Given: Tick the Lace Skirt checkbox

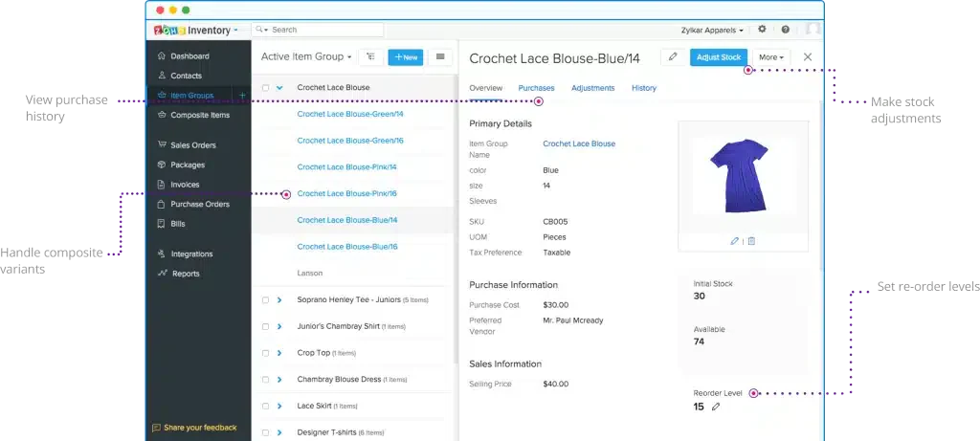Looking at the screenshot, I should coord(266,406).
